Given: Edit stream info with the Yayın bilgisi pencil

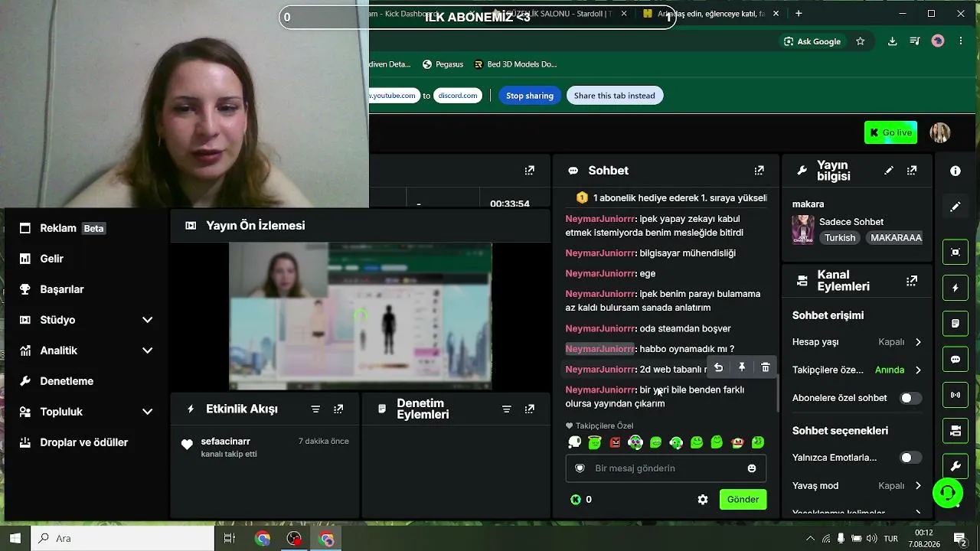Looking at the screenshot, I should [x=889, y=171].
